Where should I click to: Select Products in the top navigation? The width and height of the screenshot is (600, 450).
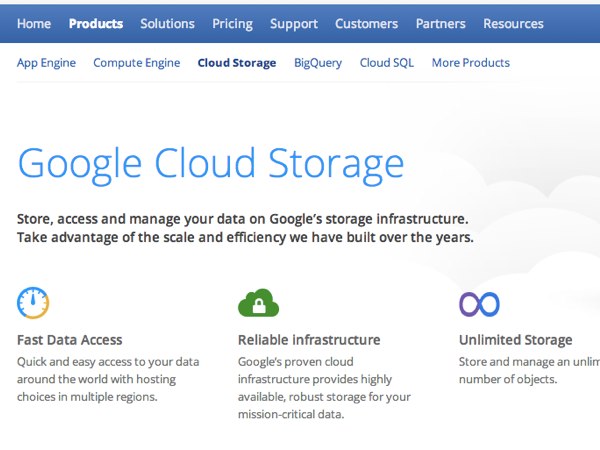[x=96, y=24]
